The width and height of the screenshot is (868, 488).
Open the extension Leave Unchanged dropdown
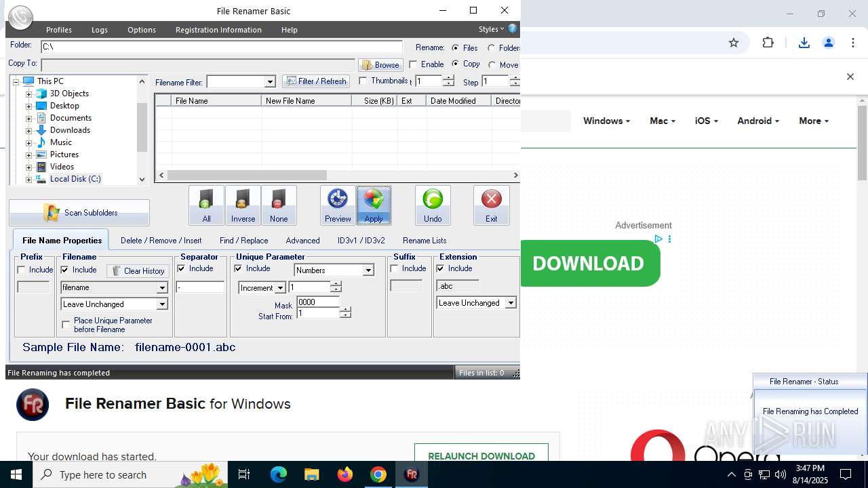(x=511, y=303)
